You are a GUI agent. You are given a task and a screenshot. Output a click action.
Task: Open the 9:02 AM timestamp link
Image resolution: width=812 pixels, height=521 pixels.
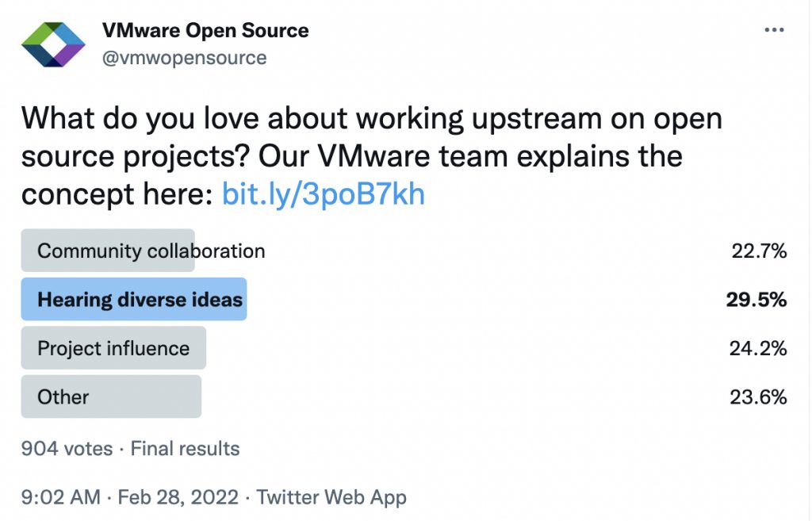[x=61, y=497]
